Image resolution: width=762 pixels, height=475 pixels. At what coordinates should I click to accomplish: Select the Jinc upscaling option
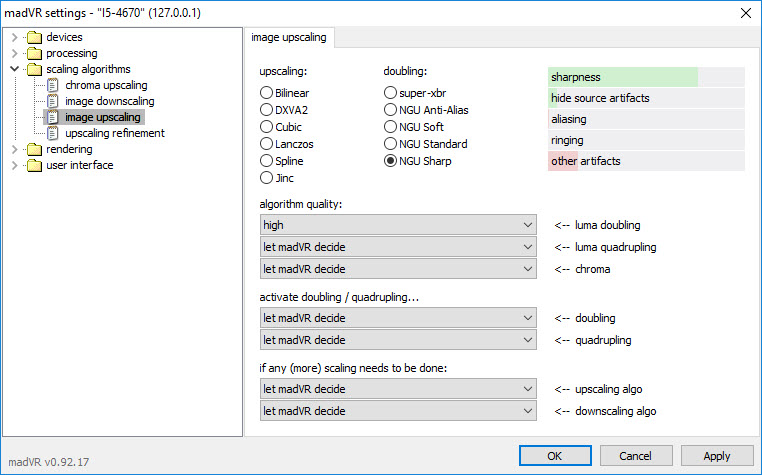[x=266, y=178]
